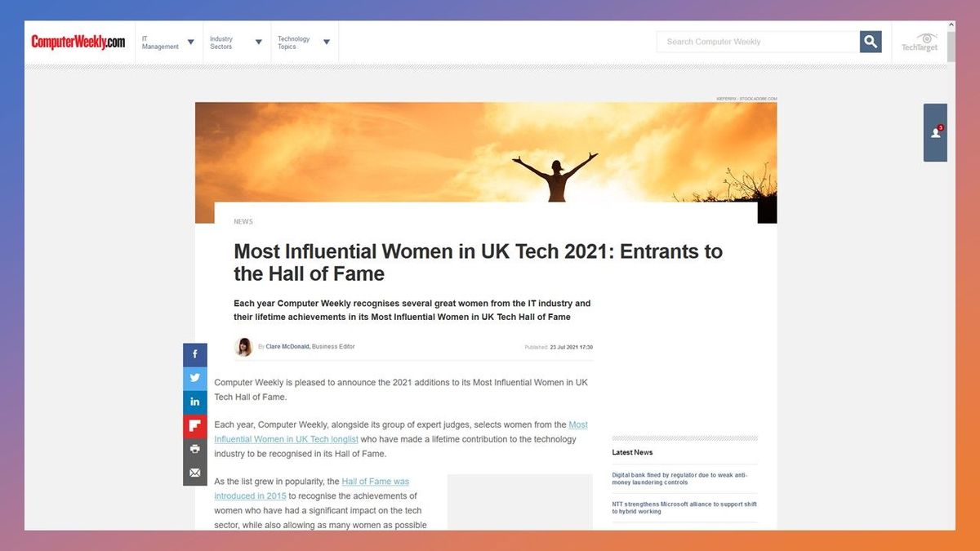
Task: Email the article via the envelope icon
Action: (194, 472)
